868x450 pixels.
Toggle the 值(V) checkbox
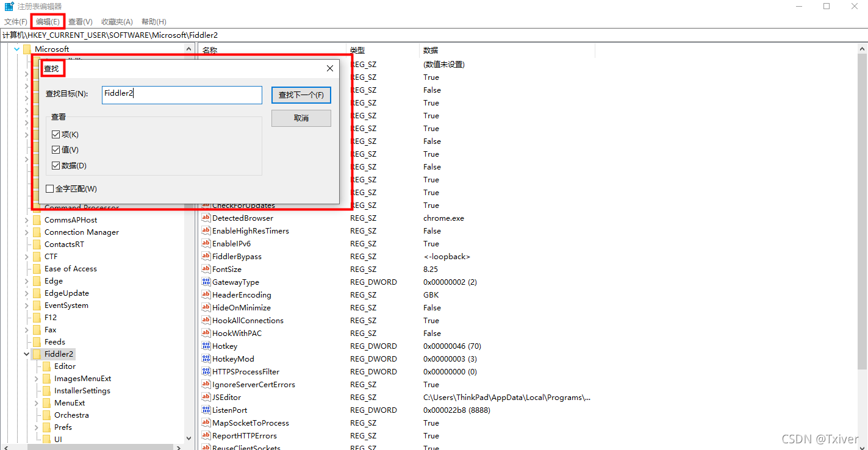pyautogui.click(x=56, y=149)
